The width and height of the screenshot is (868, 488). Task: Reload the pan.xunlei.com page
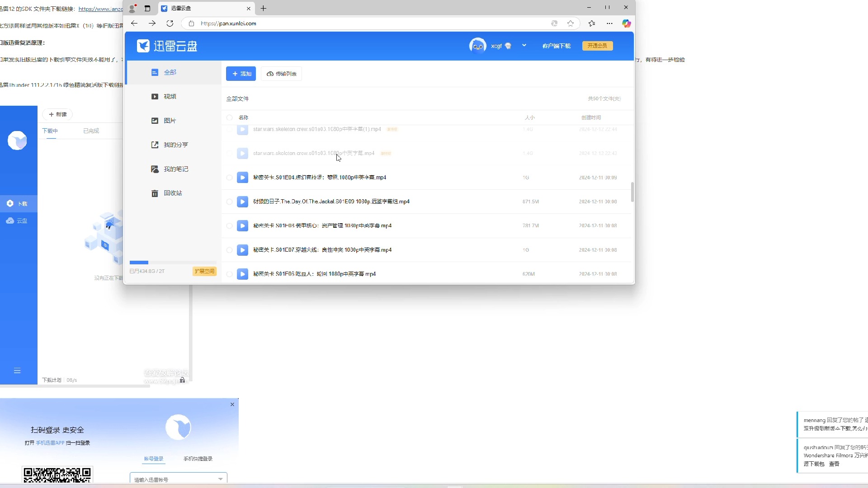pos(170,23)
